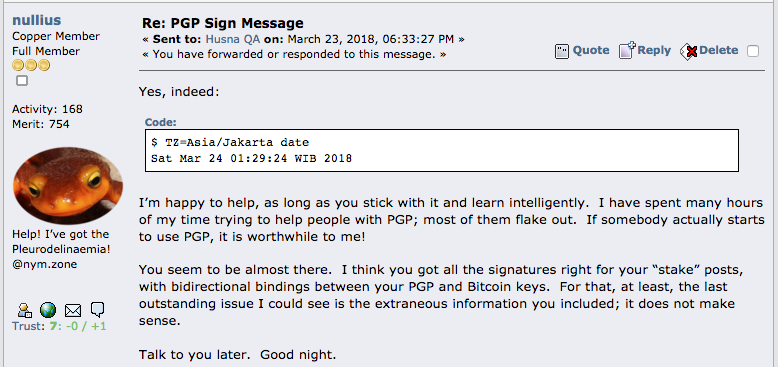Click the Reply text link
This screenshot has width=778, height=367.
click(x=654, y=50)
